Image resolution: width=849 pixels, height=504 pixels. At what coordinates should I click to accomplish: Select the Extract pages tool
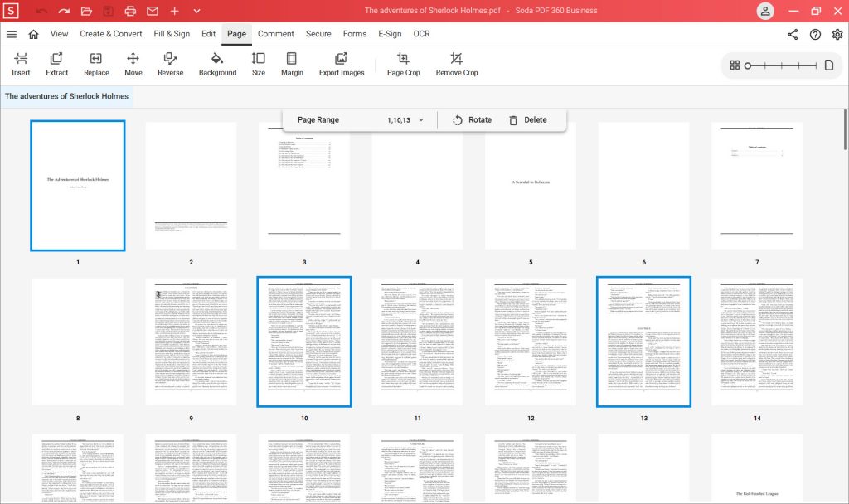[57, 65]
